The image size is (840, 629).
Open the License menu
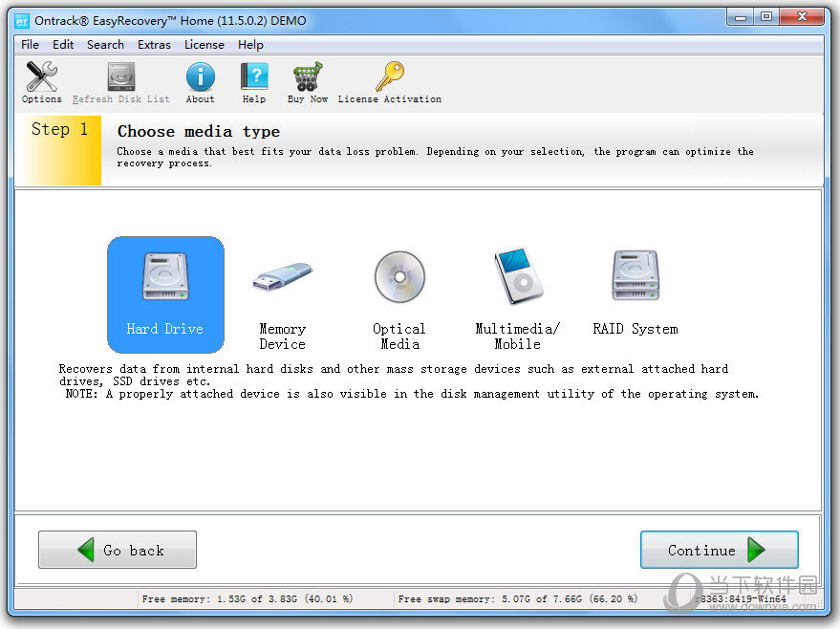click(x=205, y=45)
